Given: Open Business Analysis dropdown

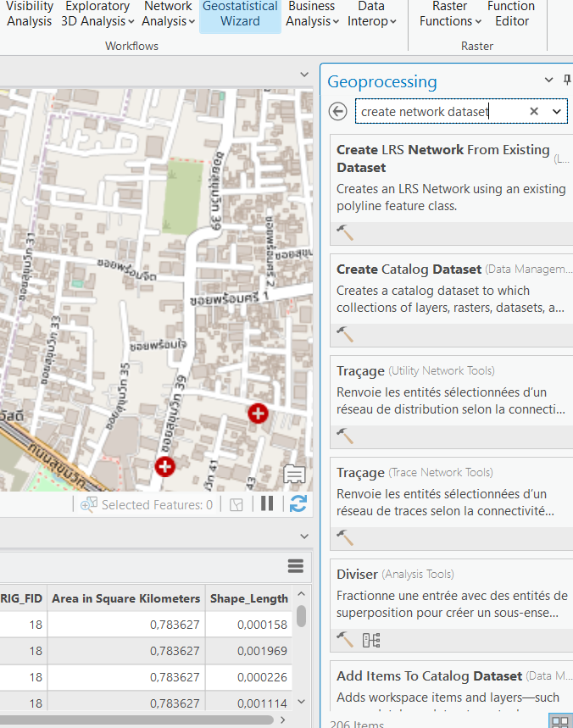Looking at the screenshot, I should pos(312,14).
